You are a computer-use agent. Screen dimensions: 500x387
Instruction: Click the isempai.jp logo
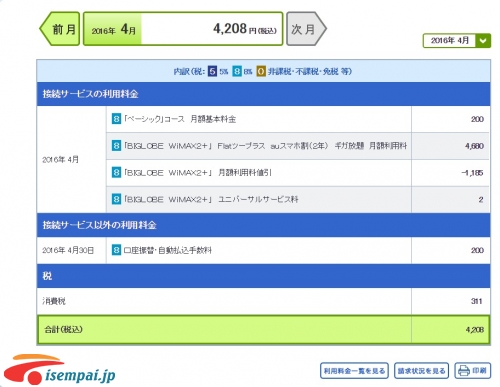[60, 369]
